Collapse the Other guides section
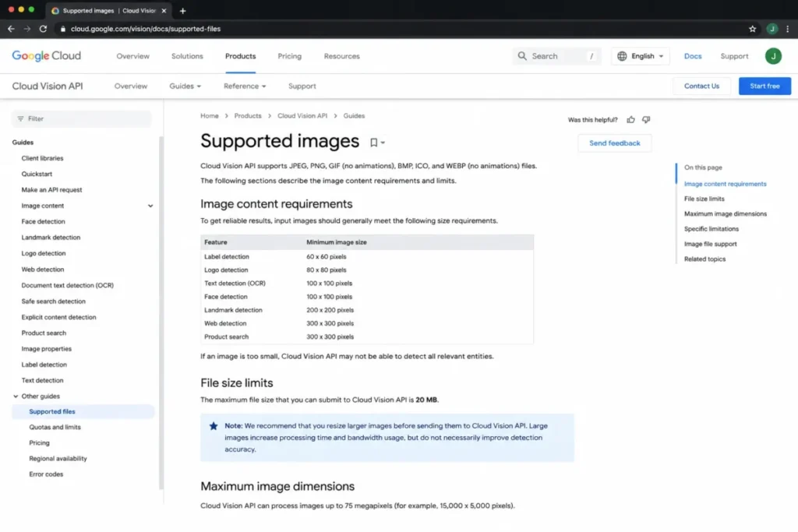 (16, 396)
